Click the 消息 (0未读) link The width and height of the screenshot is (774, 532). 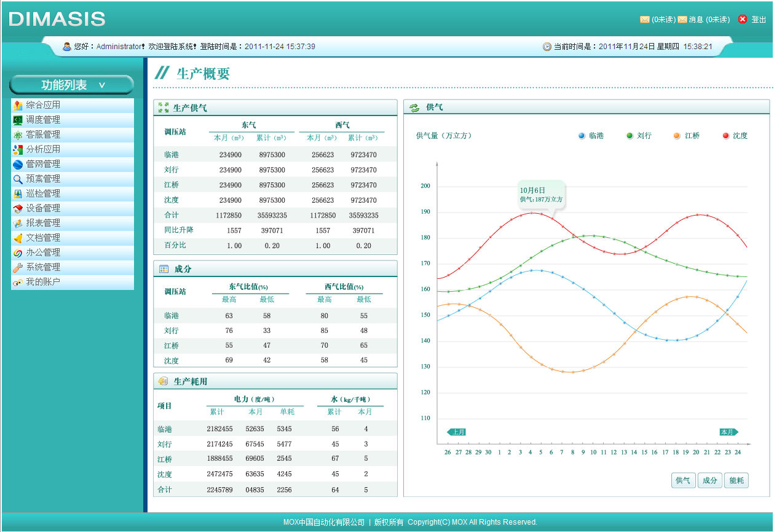[709, 20]
